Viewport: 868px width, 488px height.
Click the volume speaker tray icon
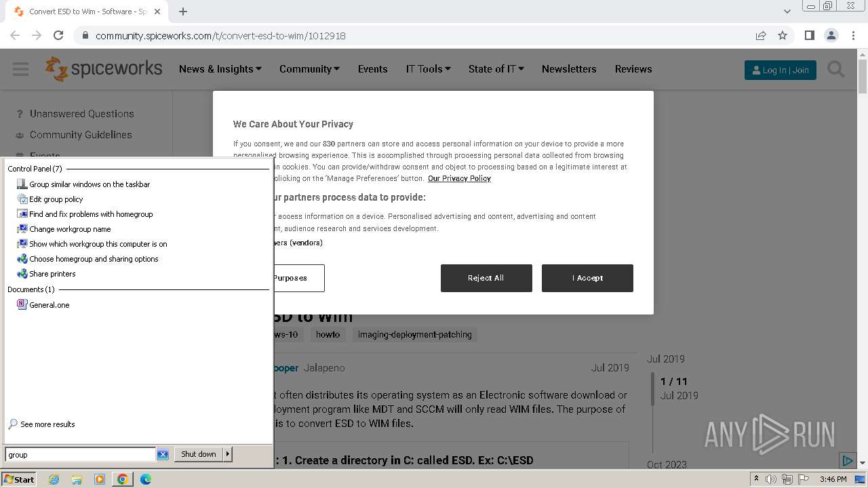tap(771, 479)
